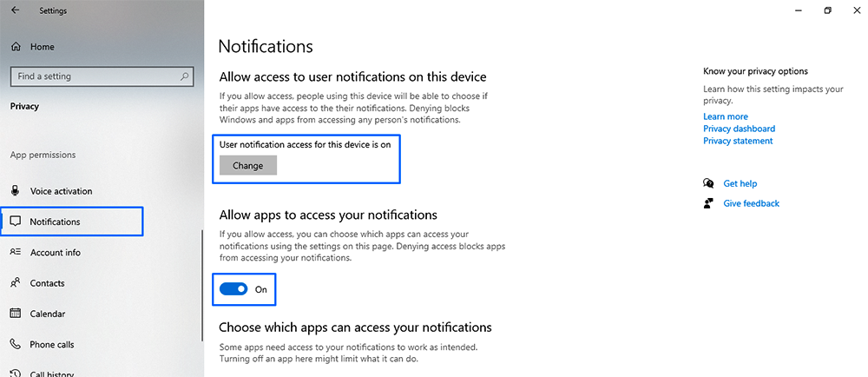Click the 'App permissions' section label
This screenshot has width=868, height=377.
tap(43, 155)
